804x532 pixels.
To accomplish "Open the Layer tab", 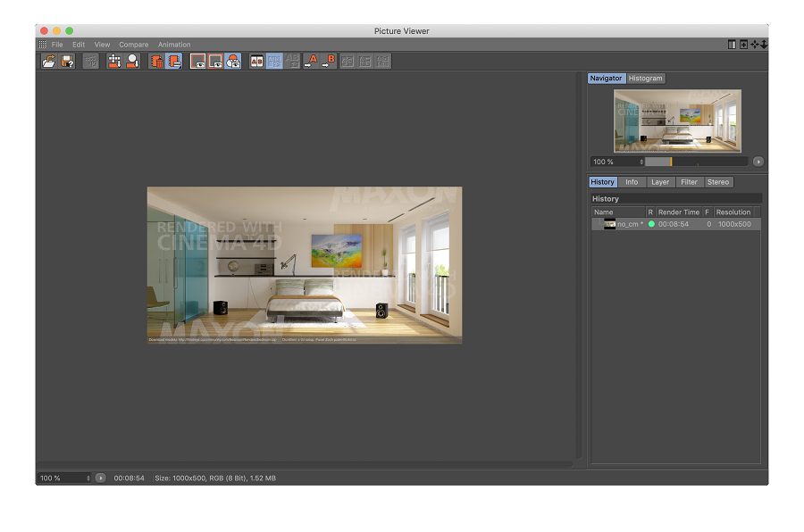I will click(660, 182).
